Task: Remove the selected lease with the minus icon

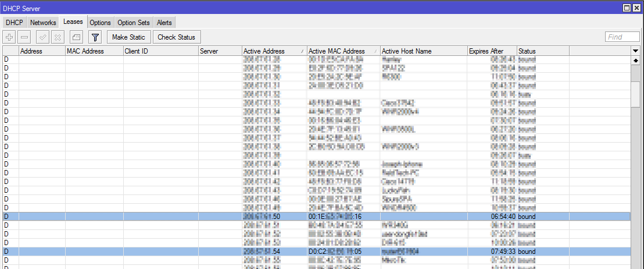Action: pos(24,37)
